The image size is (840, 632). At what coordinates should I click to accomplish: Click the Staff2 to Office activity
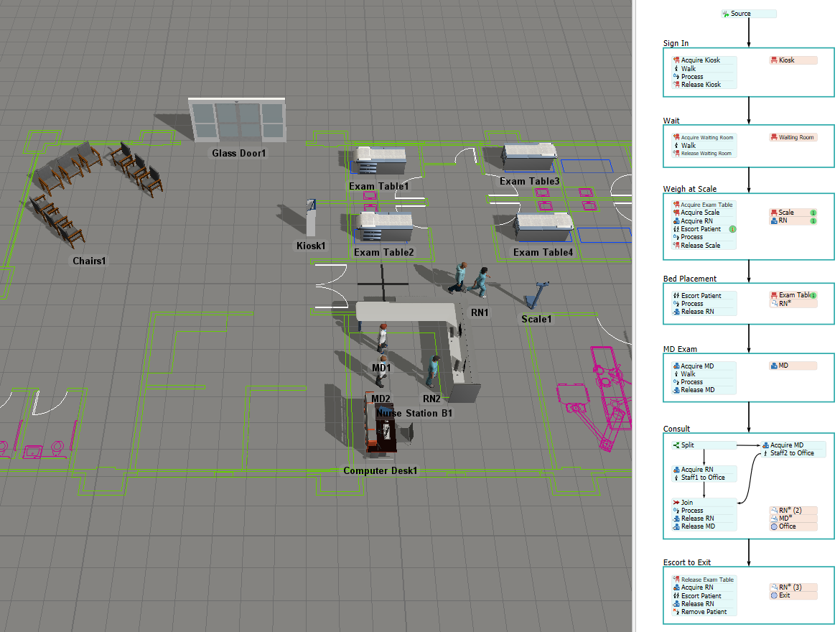[x=793, y=453]
